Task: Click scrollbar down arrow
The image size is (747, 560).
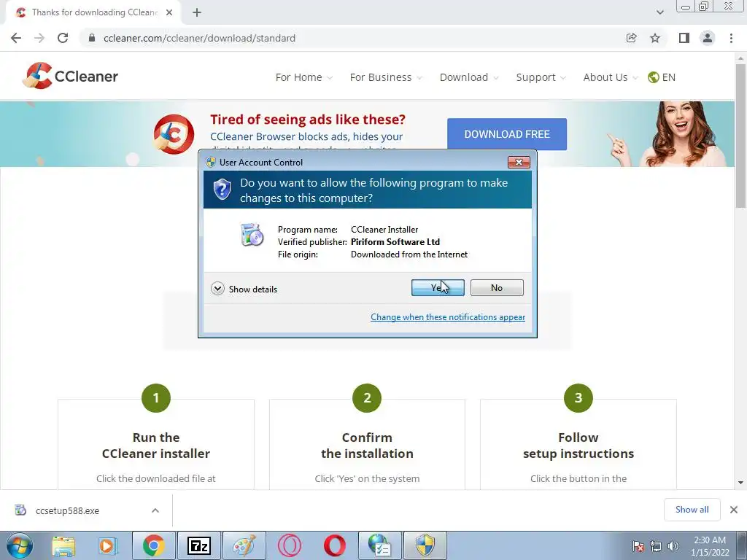Action: 740,483
